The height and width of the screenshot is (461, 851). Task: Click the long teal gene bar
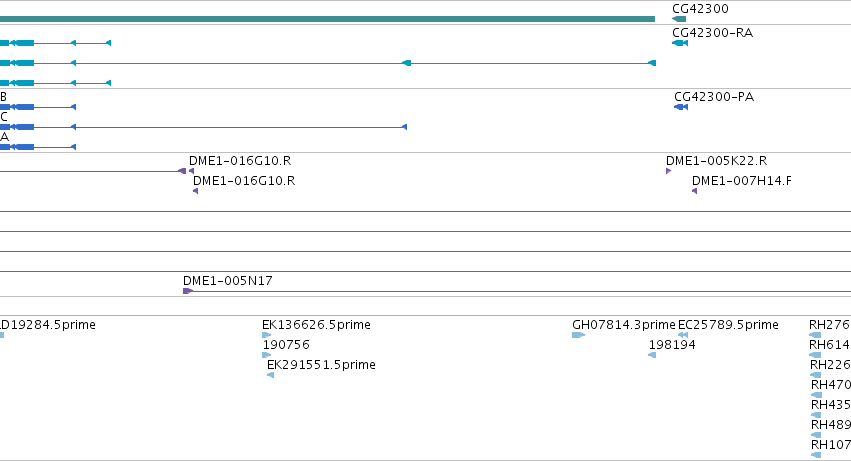click(x=327, y=19)
